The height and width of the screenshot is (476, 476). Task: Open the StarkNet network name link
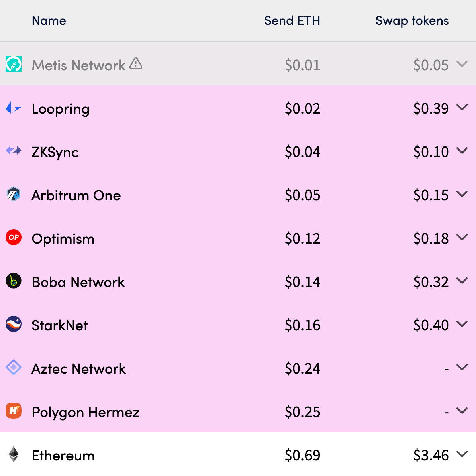pyautogui.click(x=59, y=325)
